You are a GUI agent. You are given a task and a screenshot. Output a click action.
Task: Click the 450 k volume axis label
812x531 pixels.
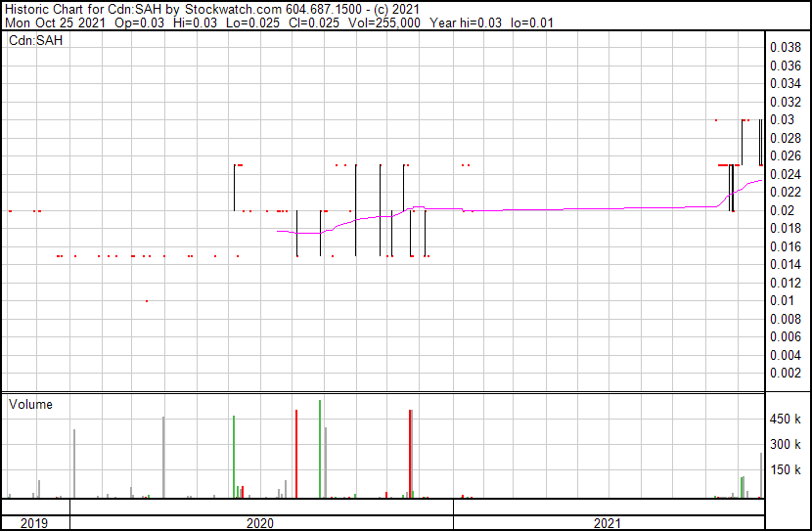pos(785,420)
